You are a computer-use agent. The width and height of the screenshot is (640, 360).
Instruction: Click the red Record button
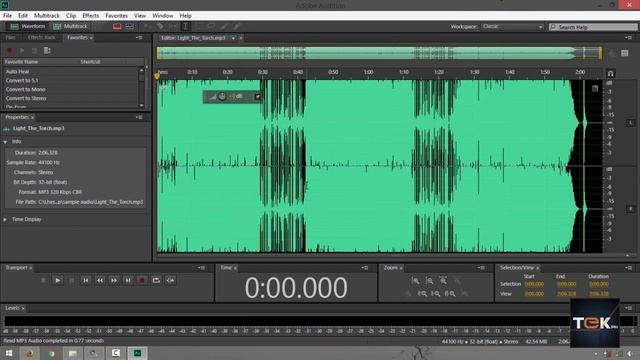click(x=142, y=280)
